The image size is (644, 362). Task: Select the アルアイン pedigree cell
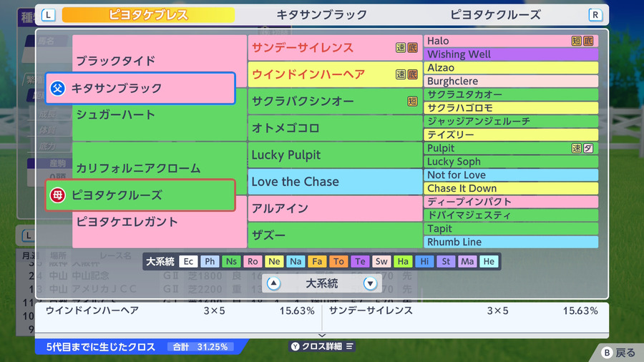pos(335,208)
